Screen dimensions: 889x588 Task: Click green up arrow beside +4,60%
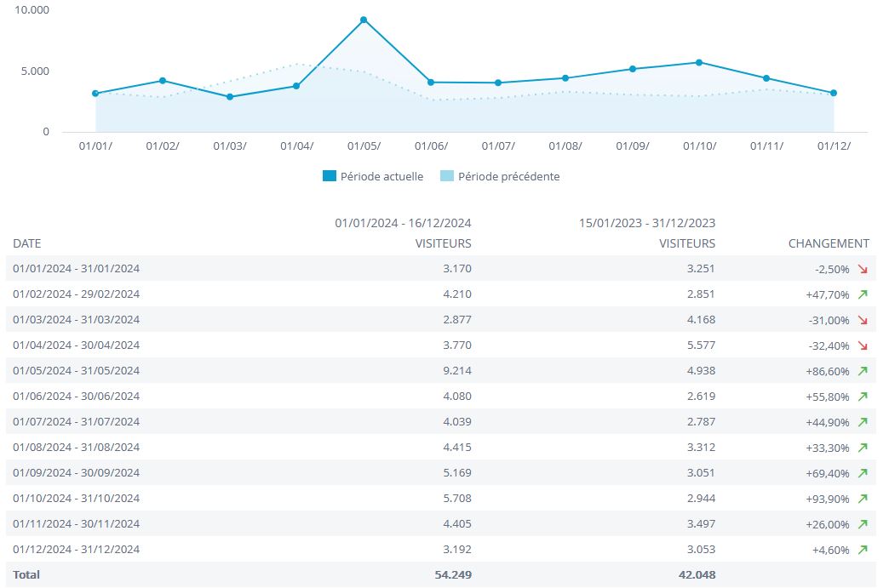[863, 550]
